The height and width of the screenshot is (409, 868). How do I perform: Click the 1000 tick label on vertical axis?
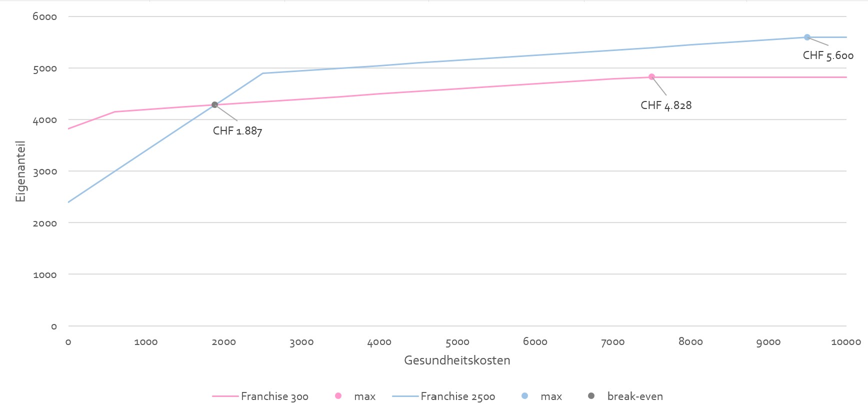click(x=45, y=274)
